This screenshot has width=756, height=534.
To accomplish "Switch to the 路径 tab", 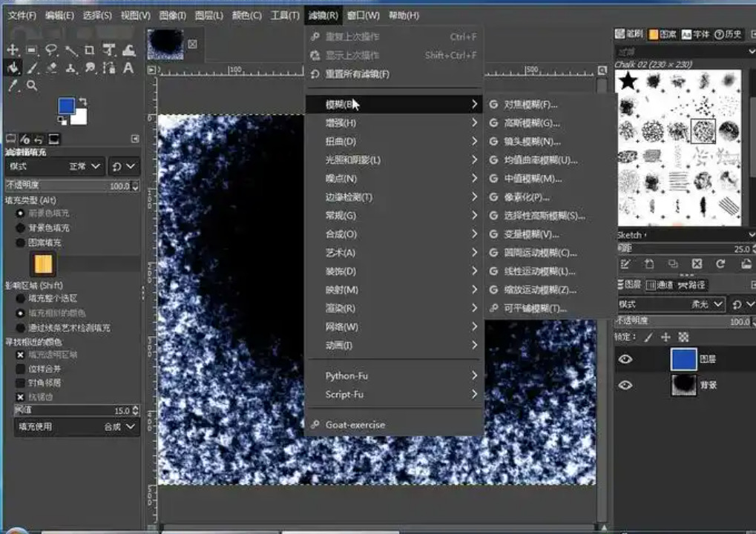I will click(691, 285).
